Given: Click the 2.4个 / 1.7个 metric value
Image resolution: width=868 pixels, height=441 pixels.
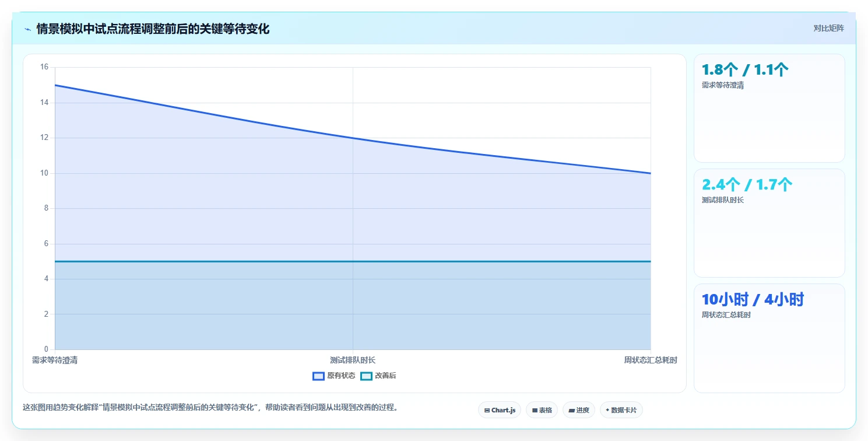Looking at the screenshot, I should (x=747, y=185).
